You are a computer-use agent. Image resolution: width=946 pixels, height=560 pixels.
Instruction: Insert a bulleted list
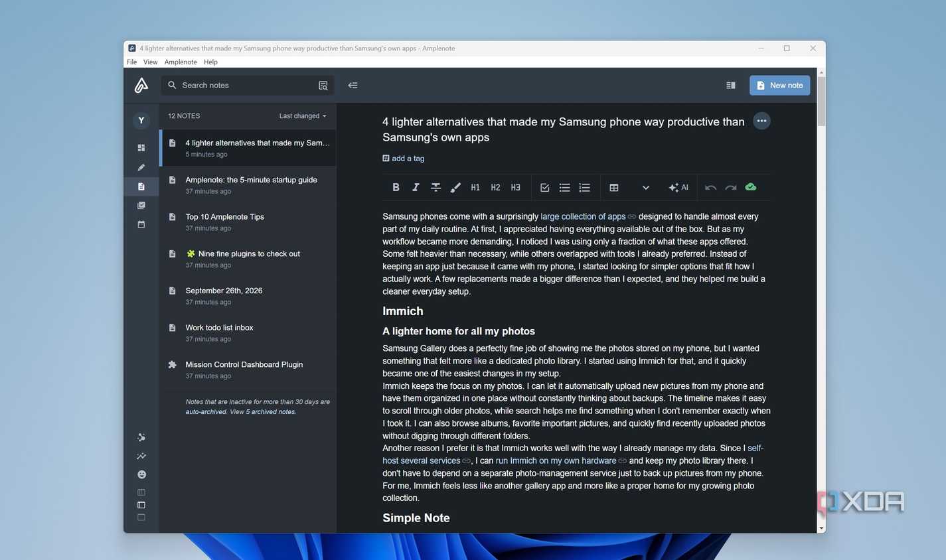[x=564, y=187]
